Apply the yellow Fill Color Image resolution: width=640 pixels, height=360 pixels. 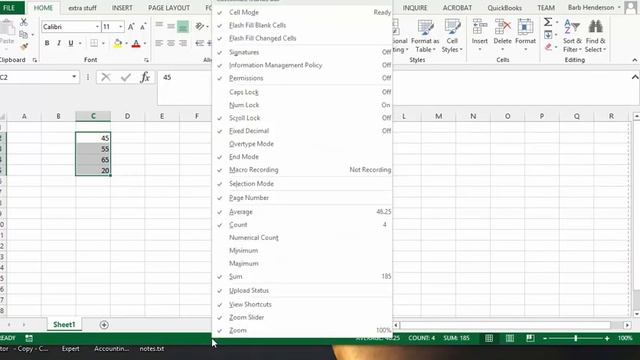point(118,43)
